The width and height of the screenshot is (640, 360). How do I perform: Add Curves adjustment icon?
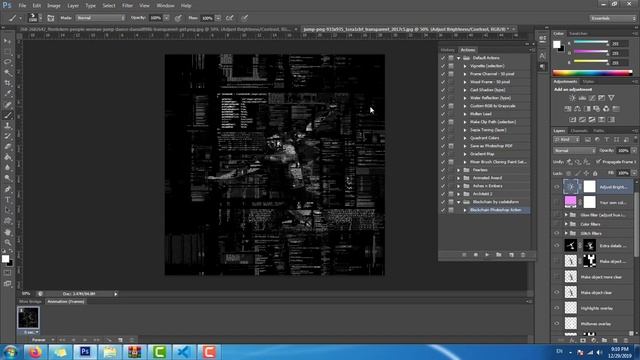point(592,98)
